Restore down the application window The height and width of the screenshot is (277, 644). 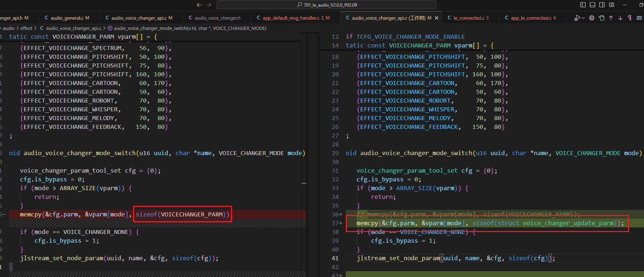pyautogui.click(x=641, y=5)
